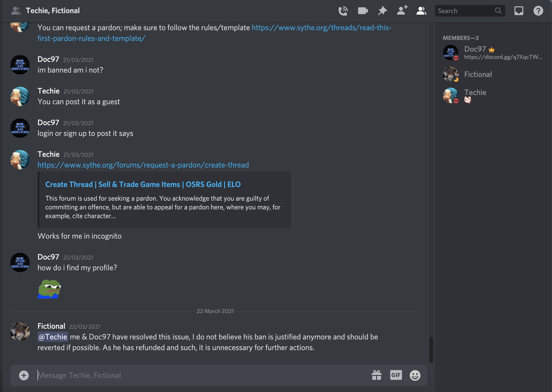Click the Search field
The height and width of the screenshot is (392, 552).
tap(465, 11)
